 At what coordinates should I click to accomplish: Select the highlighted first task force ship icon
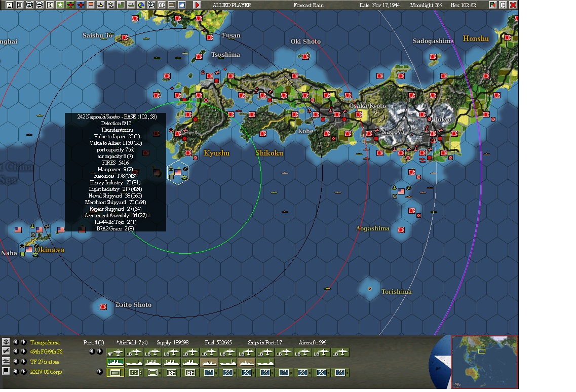pos(115,363)
